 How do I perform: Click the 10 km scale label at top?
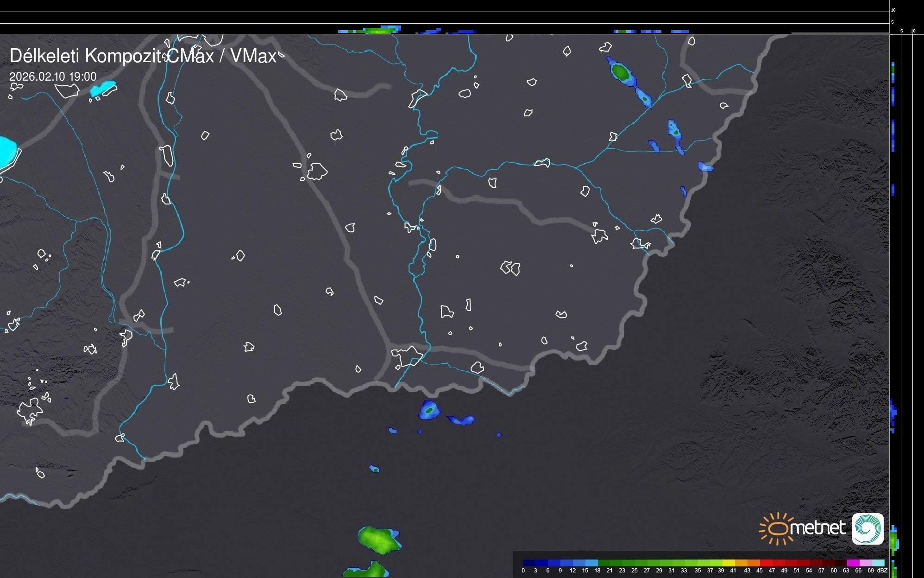pyautogui.click(x=893, y=10)
